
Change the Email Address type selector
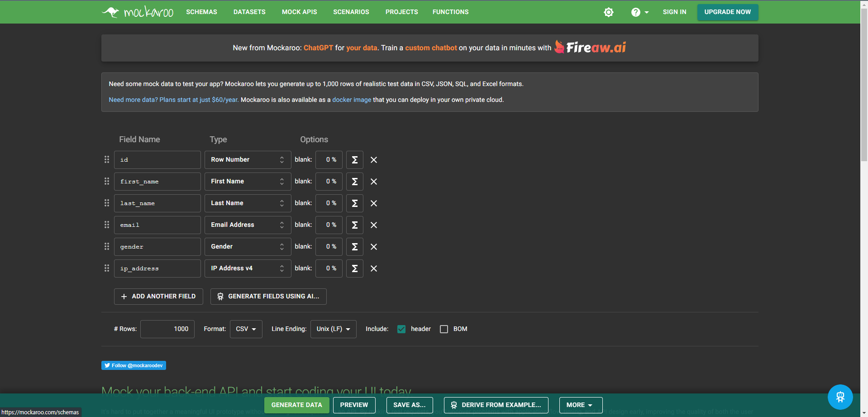pyautogui.click(x=248, y=225)
